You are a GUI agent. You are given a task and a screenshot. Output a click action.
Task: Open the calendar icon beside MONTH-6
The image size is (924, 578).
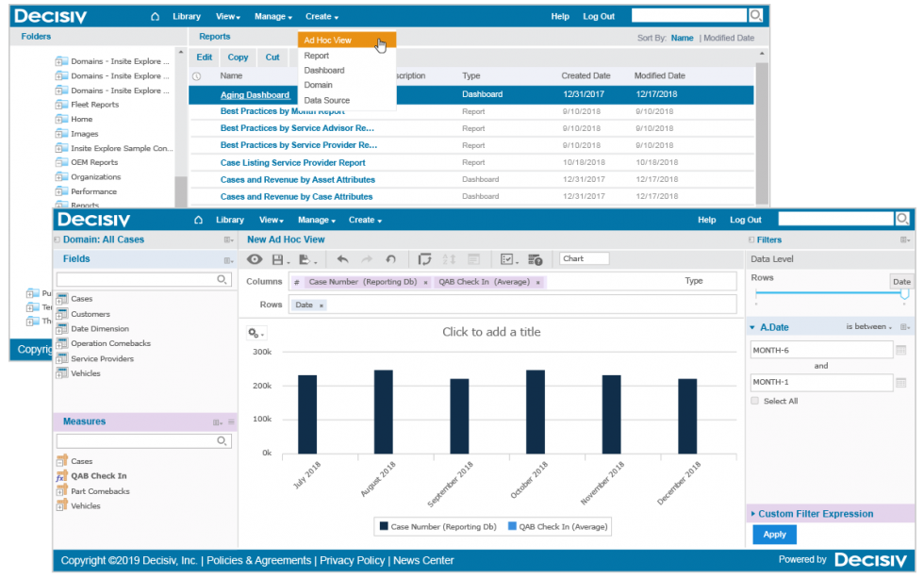pyautogui.click(x=903, y=352)
